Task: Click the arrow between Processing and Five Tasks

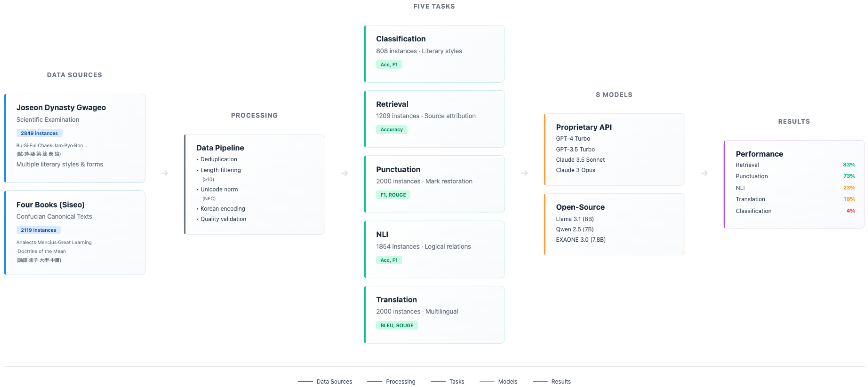Action: coord(344,173)
